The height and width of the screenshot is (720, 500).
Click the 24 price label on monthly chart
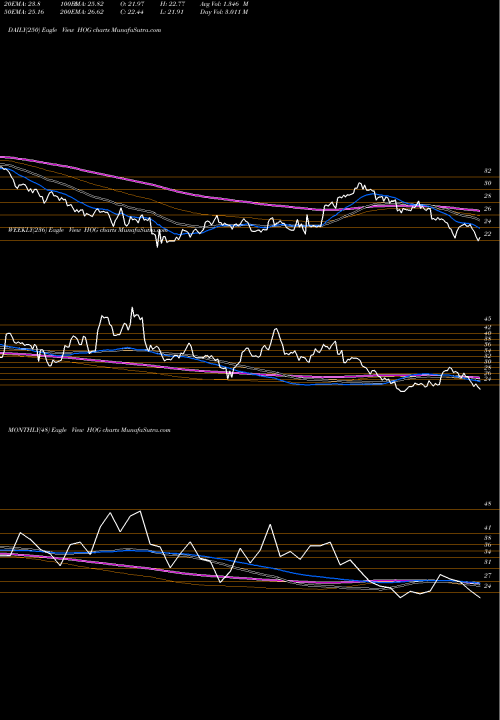487,586
